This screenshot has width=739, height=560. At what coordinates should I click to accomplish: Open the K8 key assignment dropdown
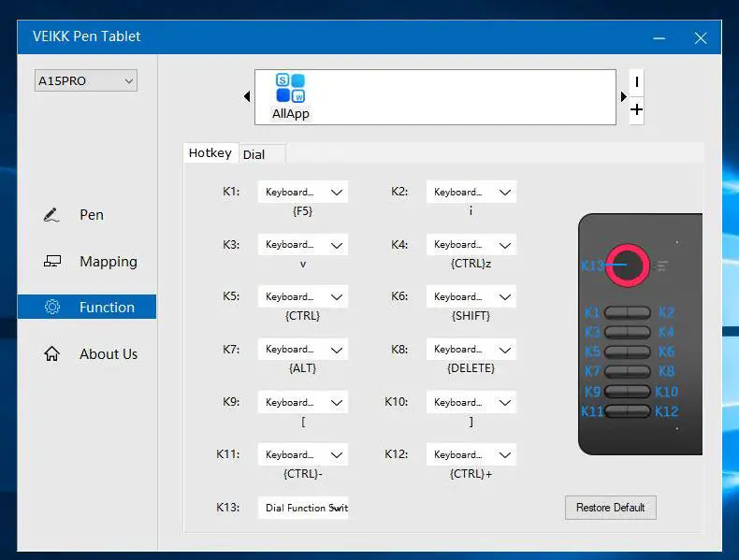coord(471,350)
